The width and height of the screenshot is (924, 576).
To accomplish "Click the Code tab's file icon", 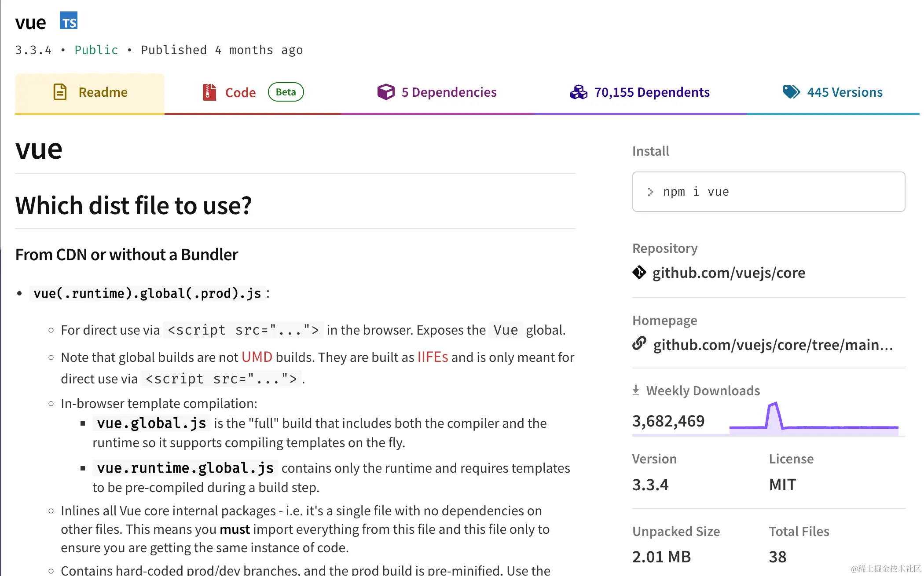I will pos(209,92).
